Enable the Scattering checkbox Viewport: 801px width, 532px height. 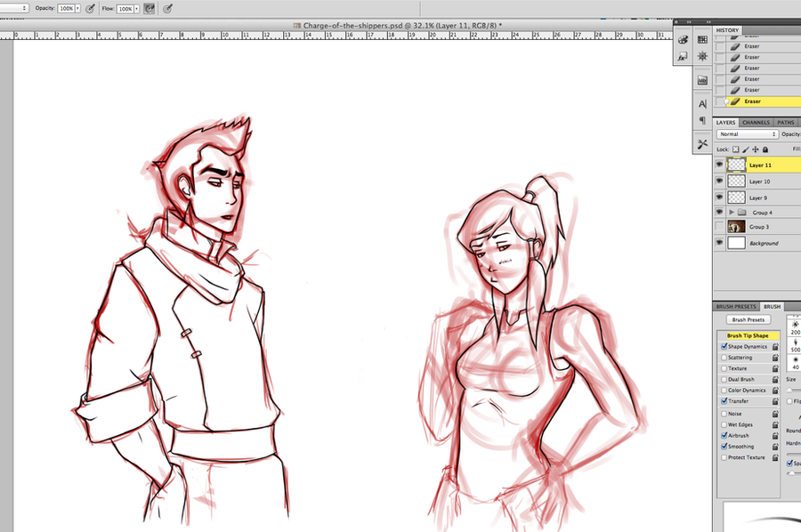point(724,358)
